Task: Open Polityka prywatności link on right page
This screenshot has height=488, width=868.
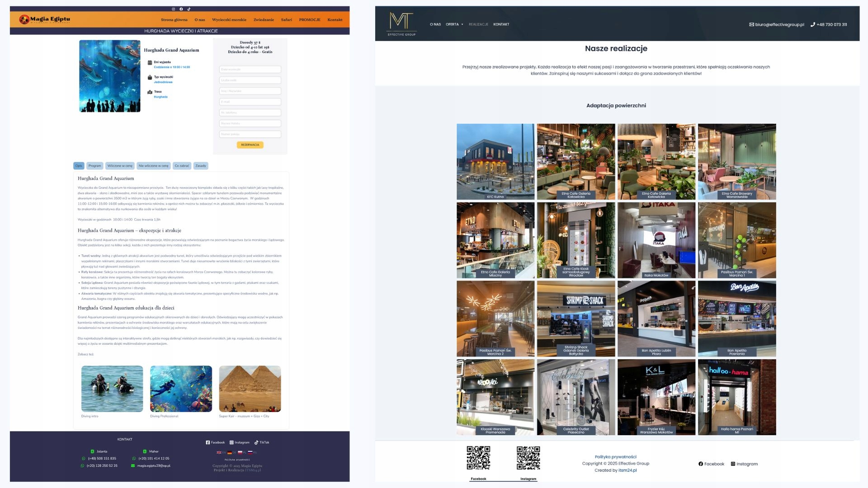Action: 615,457
